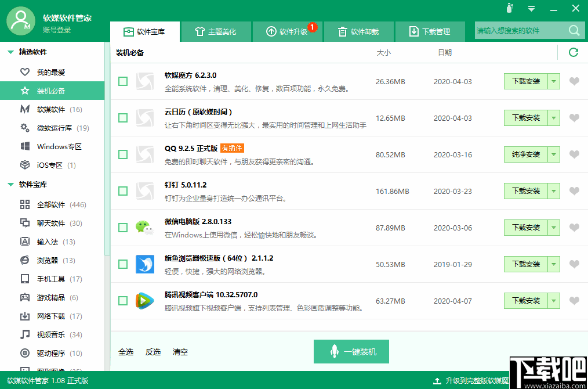
Task: Switch to 软件卸载 tab
Action: [358, 31]
